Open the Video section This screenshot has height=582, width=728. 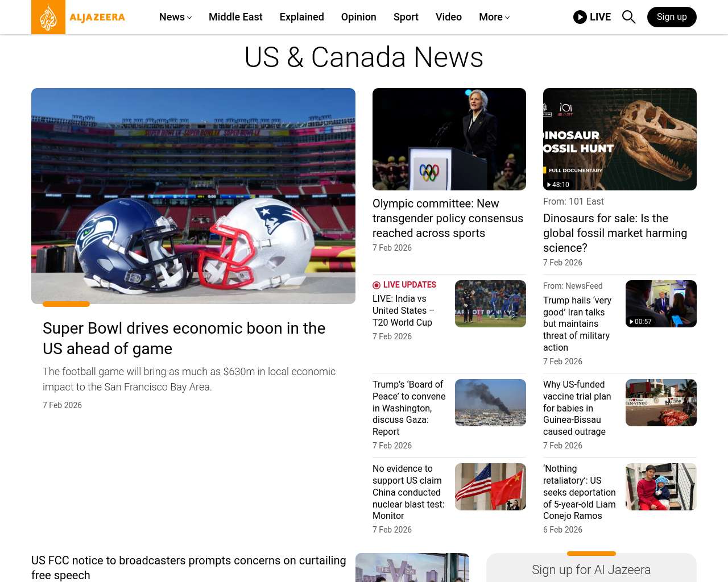coord(449,17)
